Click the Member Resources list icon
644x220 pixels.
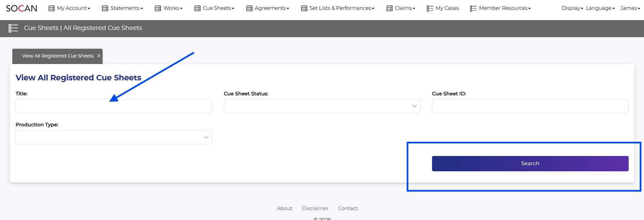(473, 8)
